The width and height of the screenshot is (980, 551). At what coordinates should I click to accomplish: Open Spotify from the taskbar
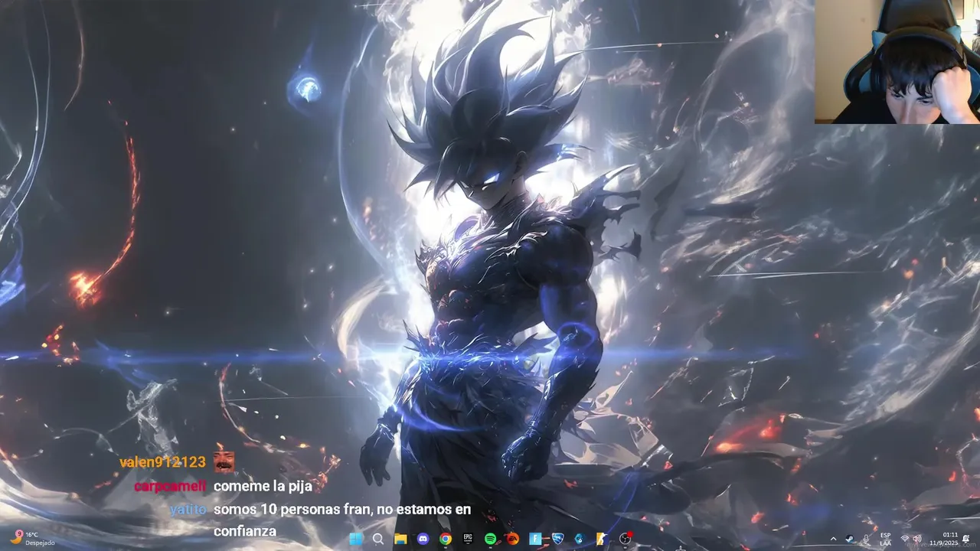490,539
